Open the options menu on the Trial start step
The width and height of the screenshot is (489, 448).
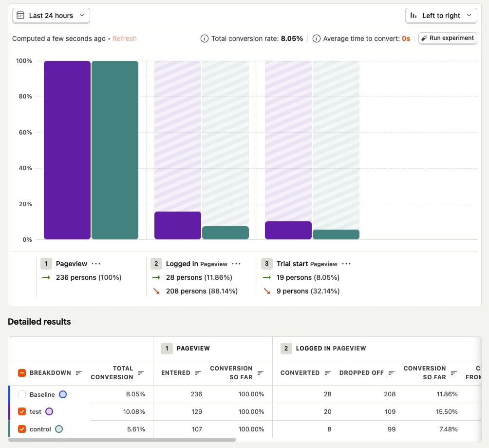[x=347, y=263]
